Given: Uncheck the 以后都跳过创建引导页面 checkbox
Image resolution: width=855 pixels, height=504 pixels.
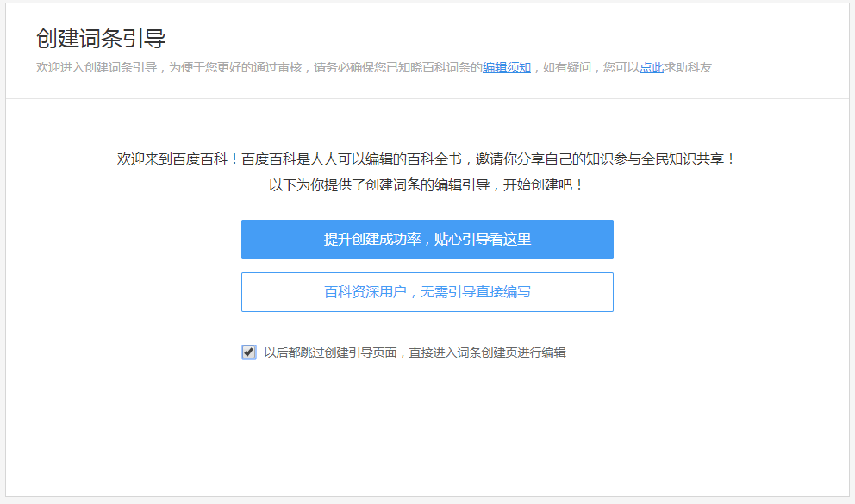Looking at the screenshot, I should point(248,352).
